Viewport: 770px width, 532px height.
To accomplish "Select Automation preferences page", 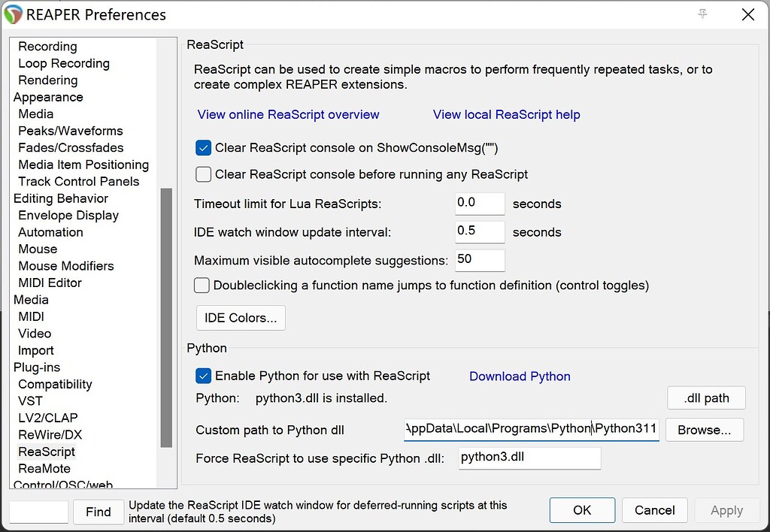I will point(50,232).
